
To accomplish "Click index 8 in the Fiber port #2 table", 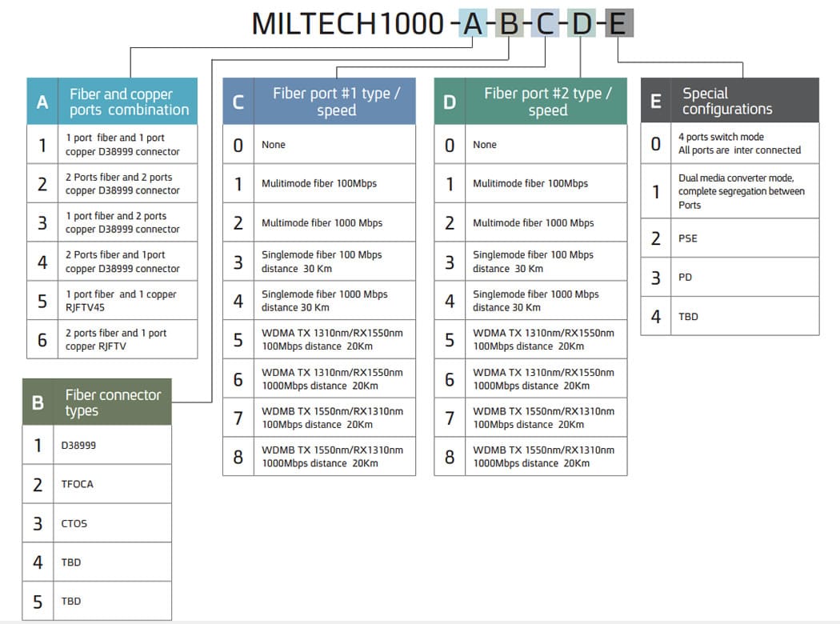I will point(450,456).
